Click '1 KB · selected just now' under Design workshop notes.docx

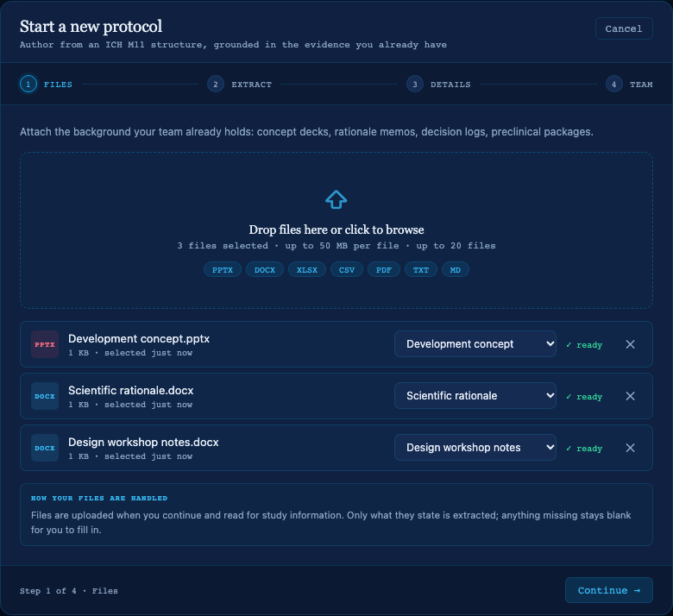(x=130, y=456)
